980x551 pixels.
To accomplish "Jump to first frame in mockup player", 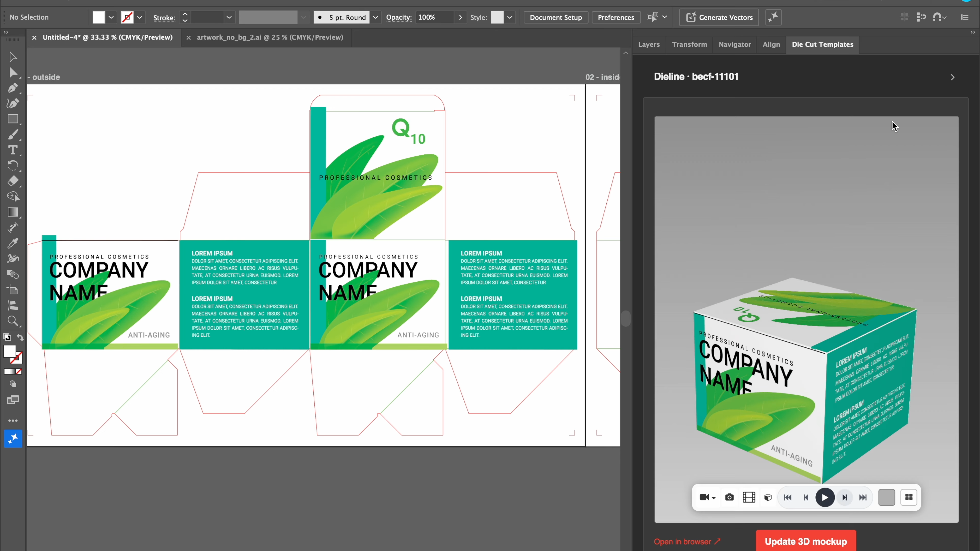I will point(788,497).
